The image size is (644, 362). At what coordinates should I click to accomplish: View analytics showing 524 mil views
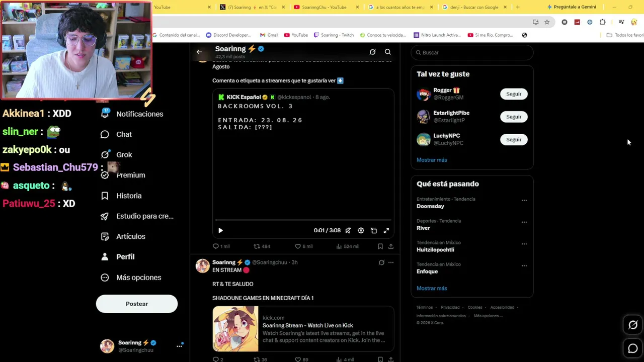pos(347,246)
